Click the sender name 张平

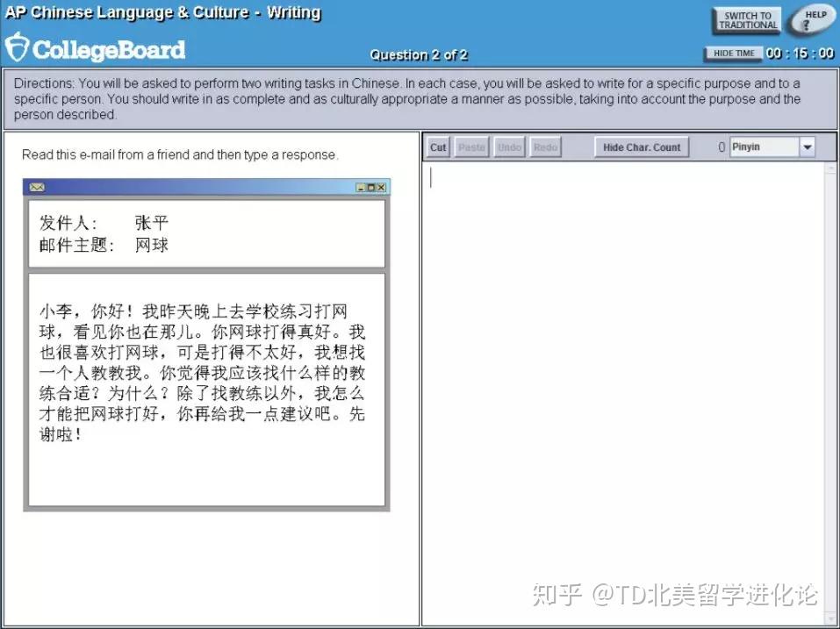tap(152, 222)
